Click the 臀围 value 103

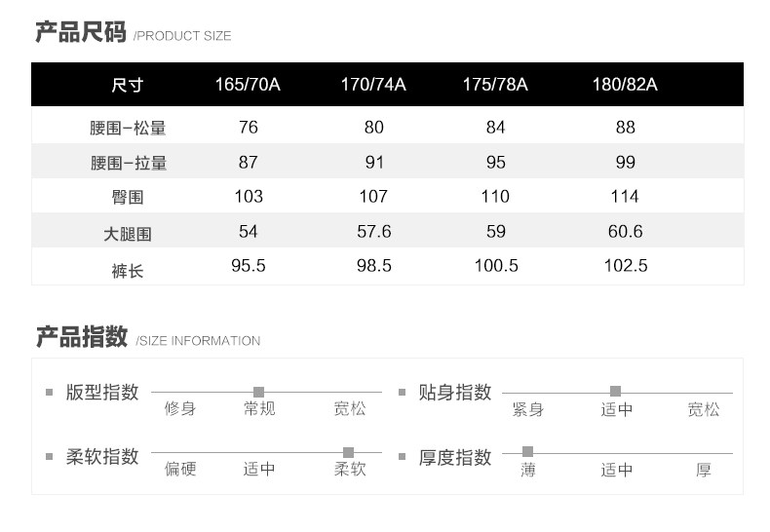point(249,197)
